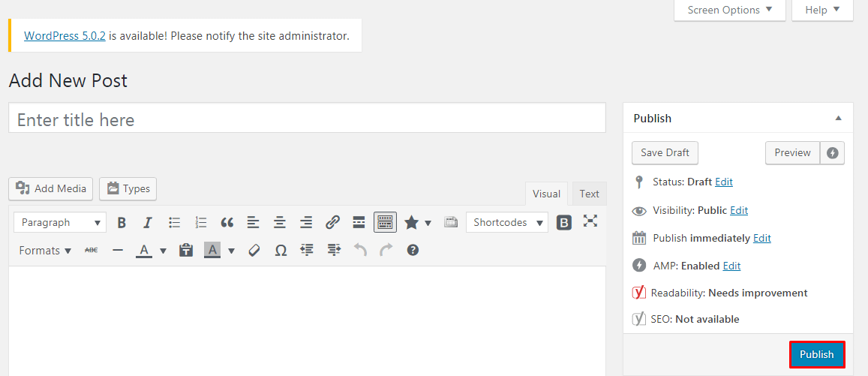Switch to the Visual editor tab
This screenshot has height=376, width=868.
coord(546,194)
